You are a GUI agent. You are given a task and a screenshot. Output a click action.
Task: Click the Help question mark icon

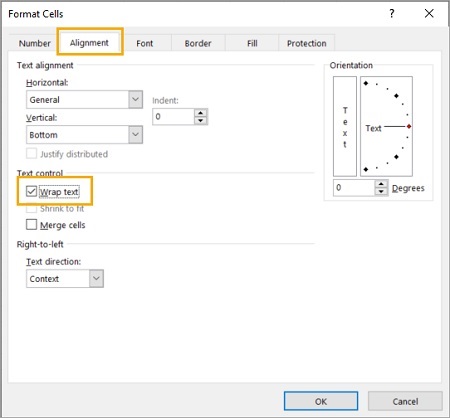392,14
